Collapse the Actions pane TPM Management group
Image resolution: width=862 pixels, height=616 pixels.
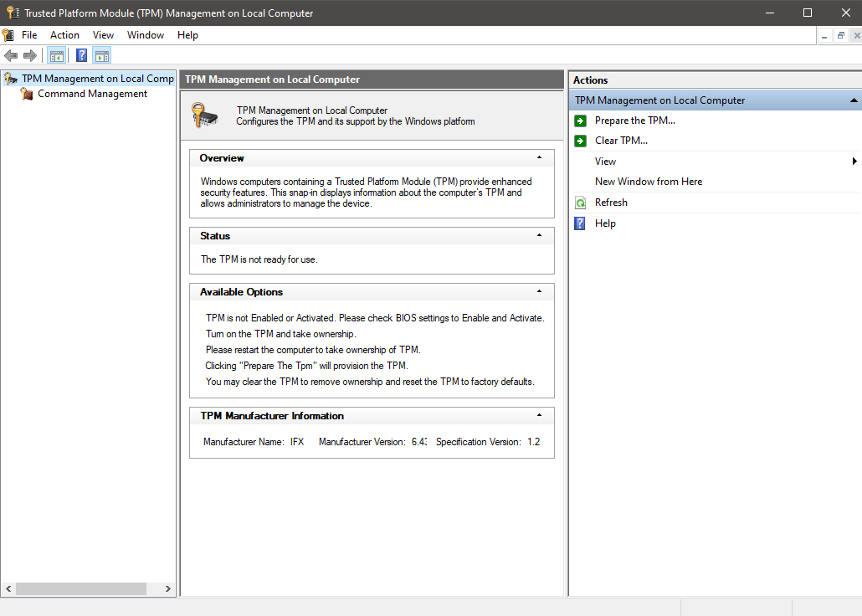pos(853,100)
